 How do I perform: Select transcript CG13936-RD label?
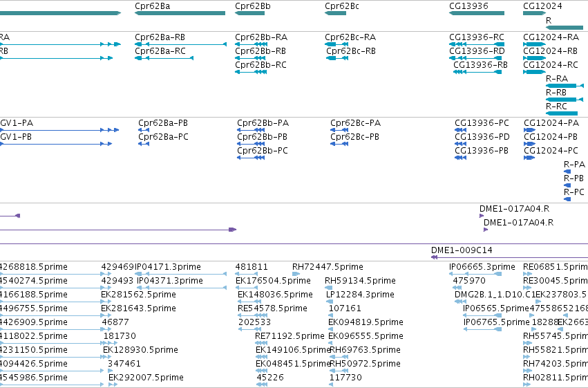tap(477, 51)
